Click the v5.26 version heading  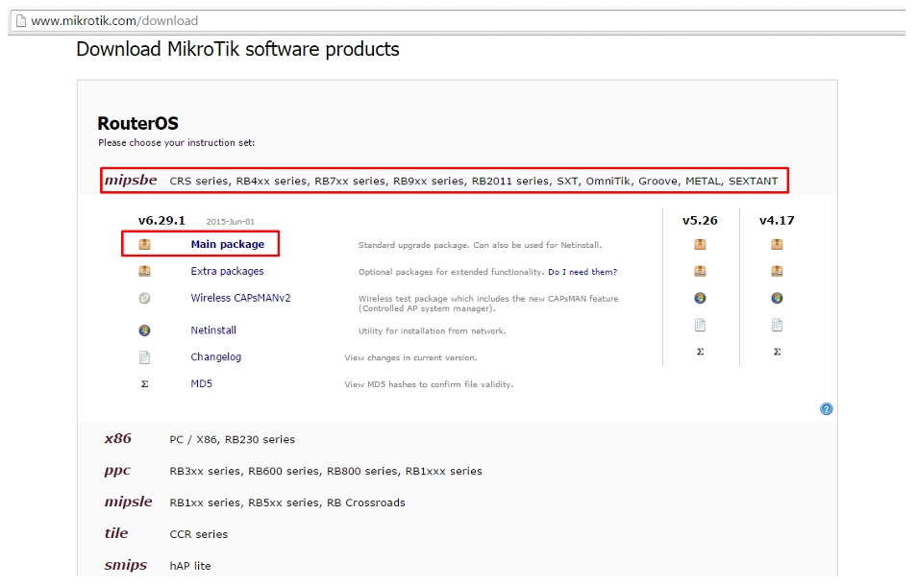700,220
